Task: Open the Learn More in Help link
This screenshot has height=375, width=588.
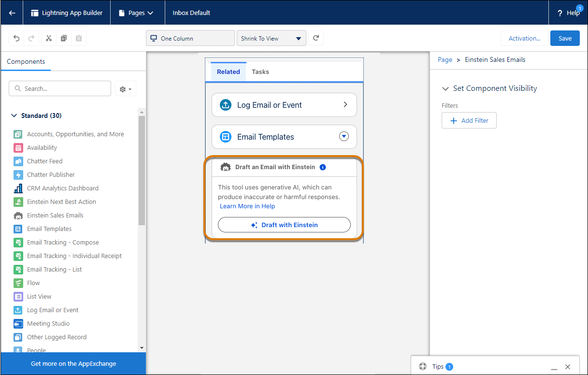Action: tap(247, 206)
